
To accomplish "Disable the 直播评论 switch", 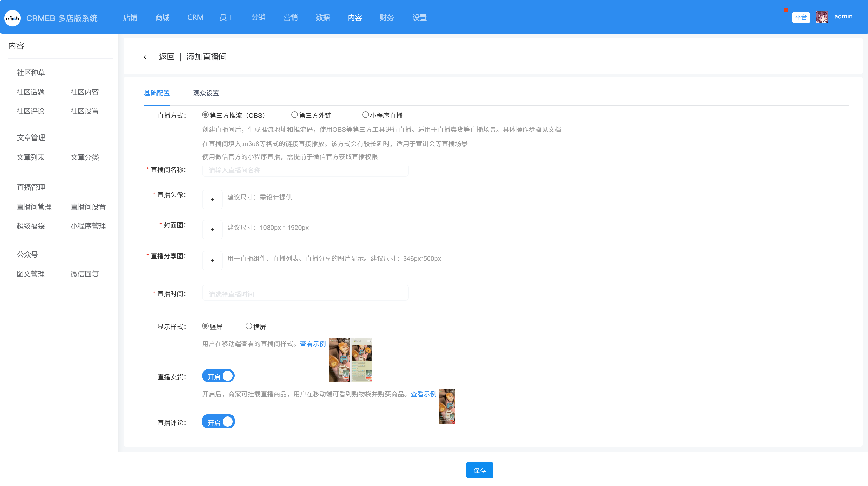I will click(x=218, y=422).
